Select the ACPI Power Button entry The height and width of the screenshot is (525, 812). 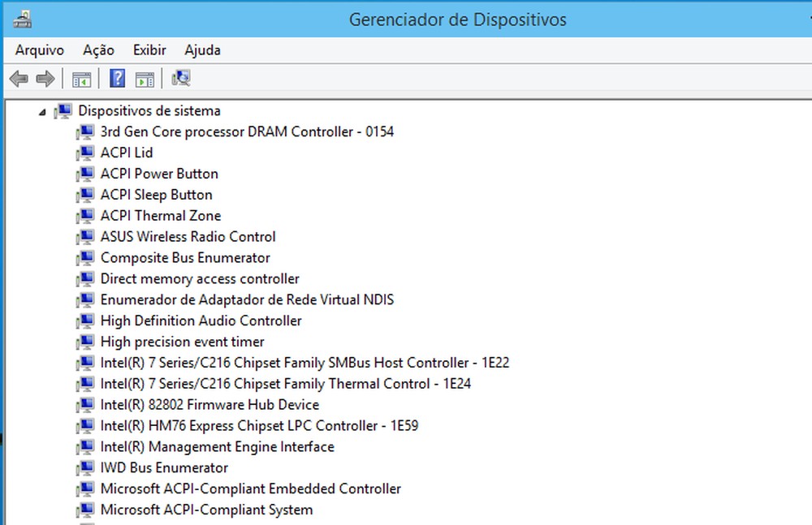coord(159,174)
